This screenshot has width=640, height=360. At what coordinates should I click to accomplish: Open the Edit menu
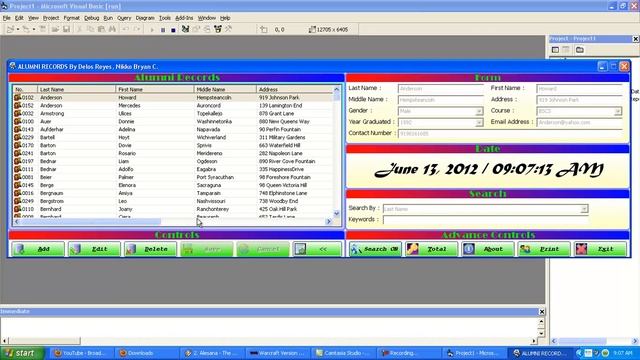coord(19,18)
